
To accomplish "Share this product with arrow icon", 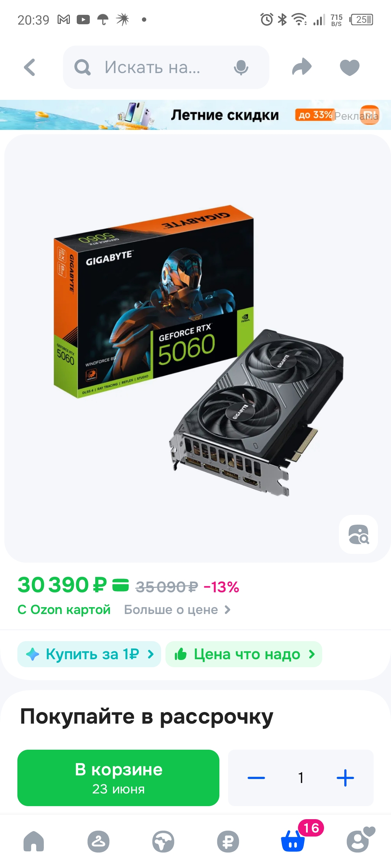I will pos(302,67).
